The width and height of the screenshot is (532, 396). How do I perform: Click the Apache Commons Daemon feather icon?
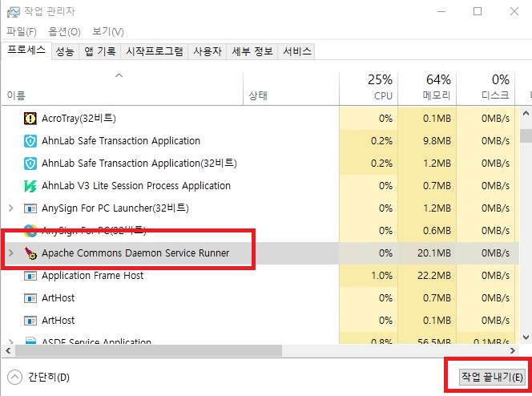pyautogui.click(x=30, y=253)
